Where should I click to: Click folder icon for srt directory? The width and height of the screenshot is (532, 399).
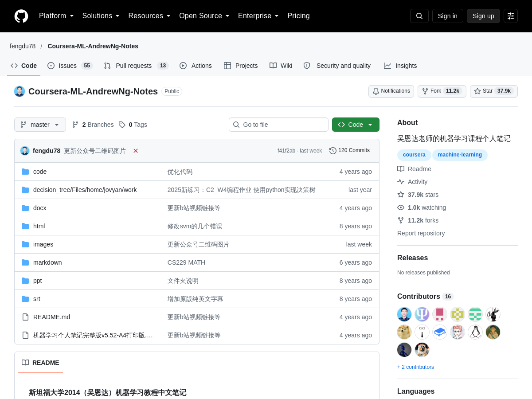tap(25, 299)
